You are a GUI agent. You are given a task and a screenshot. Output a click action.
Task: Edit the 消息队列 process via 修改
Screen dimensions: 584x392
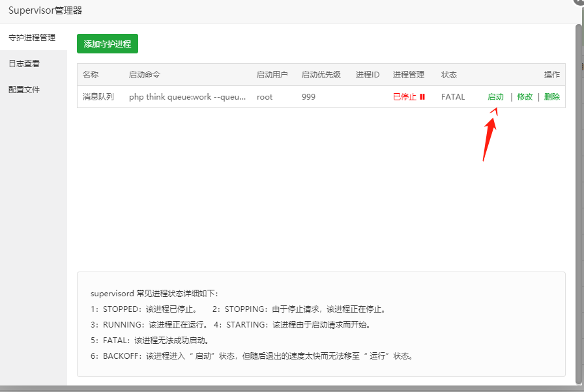click(x=525, y=97)
